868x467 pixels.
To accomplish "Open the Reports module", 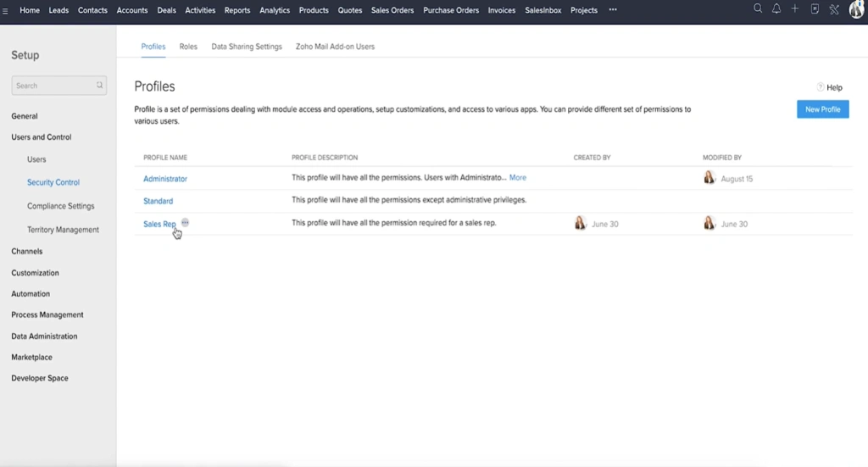I will (237, 10).
